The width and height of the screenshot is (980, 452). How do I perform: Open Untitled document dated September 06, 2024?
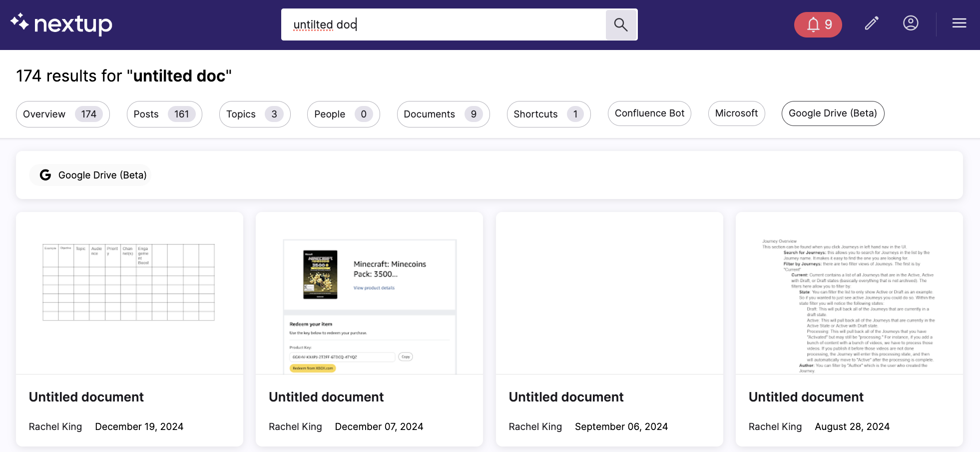[566, 397]
